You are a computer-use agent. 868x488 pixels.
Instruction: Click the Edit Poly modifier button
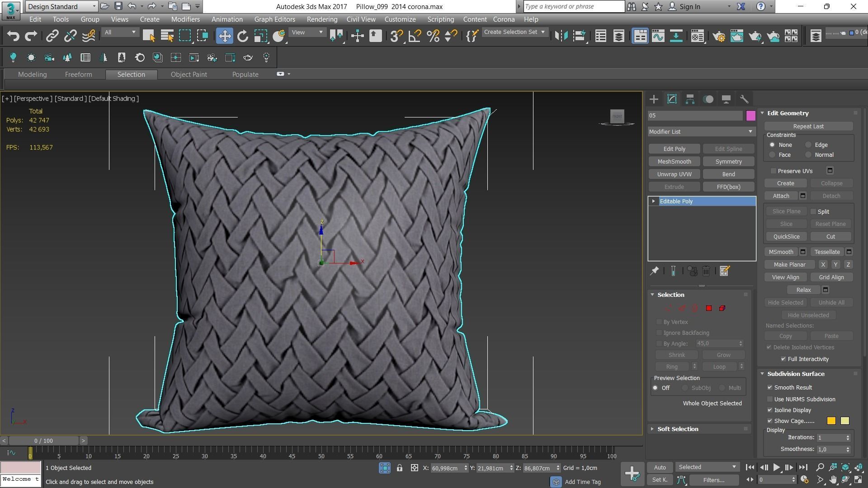click(x=674, y=149)
